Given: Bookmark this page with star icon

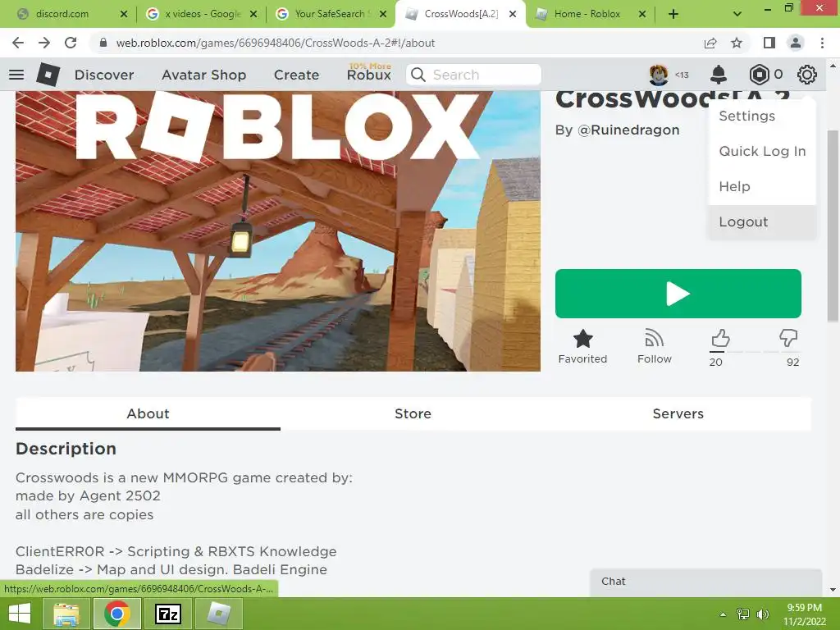Looking at the screenshot, I should (x=737, y=43).
